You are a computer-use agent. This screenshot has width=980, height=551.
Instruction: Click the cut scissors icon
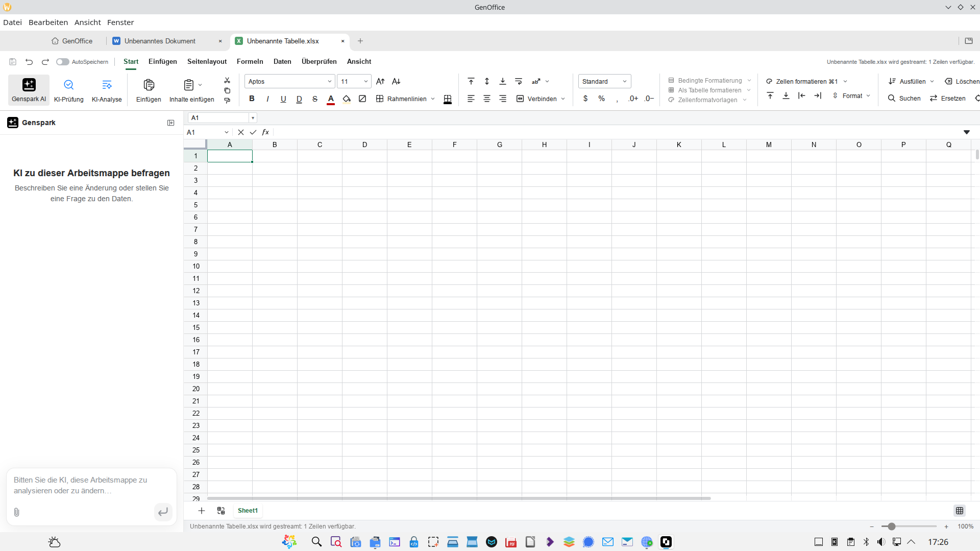(x=227, y=80)
